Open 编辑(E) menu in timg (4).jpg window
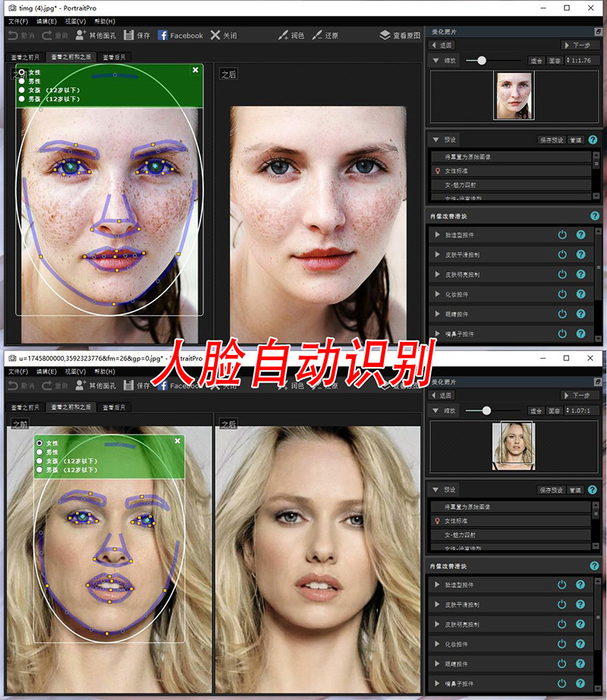Image resolution: width=607 pixels, height=700 pixels. pos(46,21)
